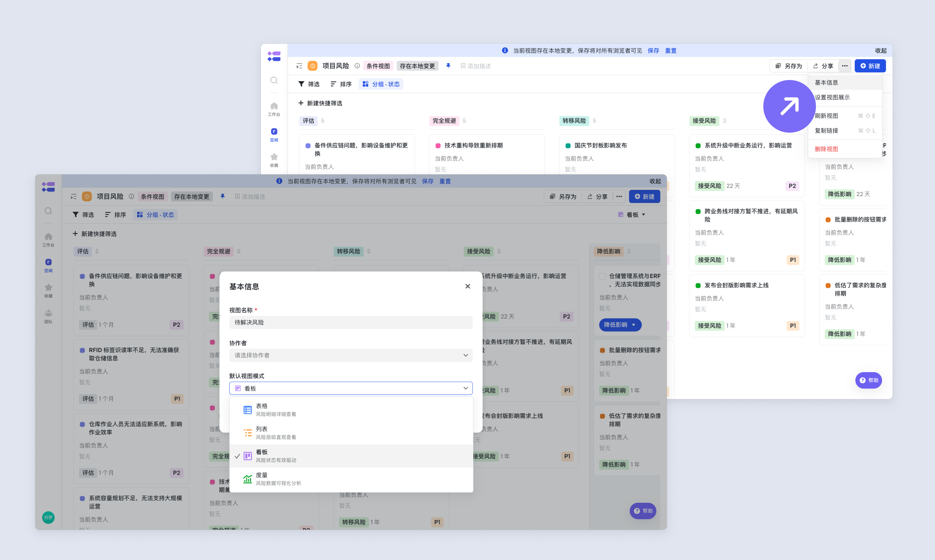
Task: Open 筛选 filter in the front window
Action: coord(83,215)
